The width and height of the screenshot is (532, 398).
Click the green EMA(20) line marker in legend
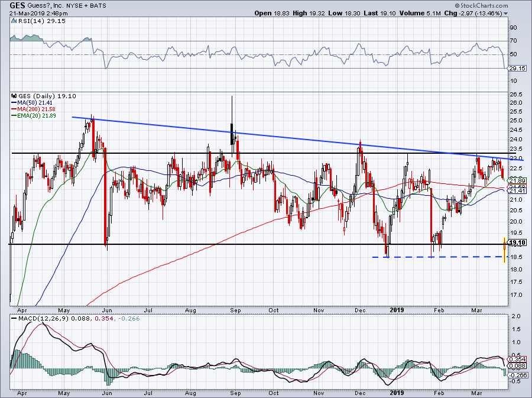coord(14,116)
